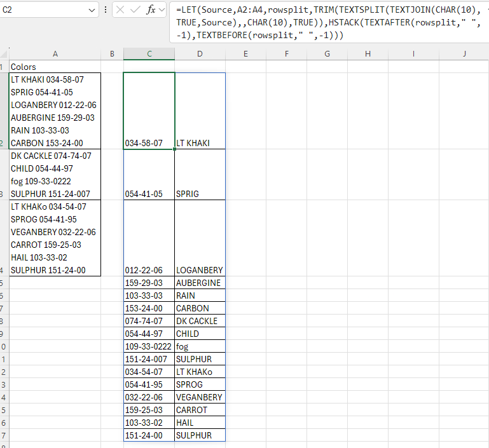The image size is (489, 448).
Task: Open Insert Function fx button
Action: click(151, 10)
